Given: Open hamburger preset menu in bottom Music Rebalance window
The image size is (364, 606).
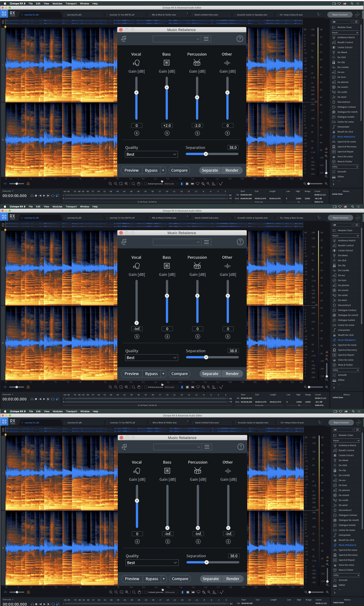Looking at the screenshot, I should pyautogui.click(x=207, y=447).
